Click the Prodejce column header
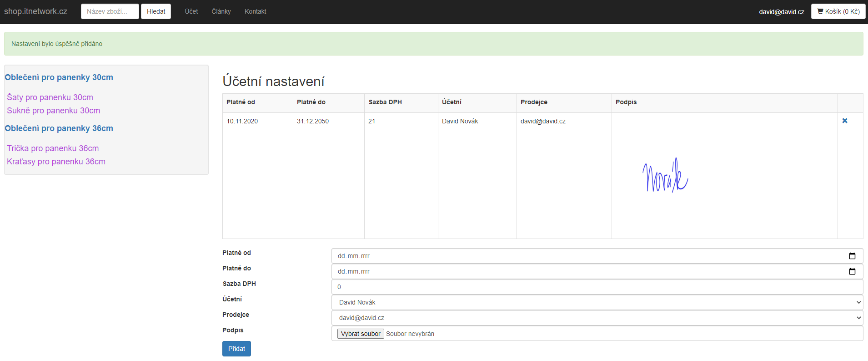Screen dimensions: 868x361 pos(564,103)
